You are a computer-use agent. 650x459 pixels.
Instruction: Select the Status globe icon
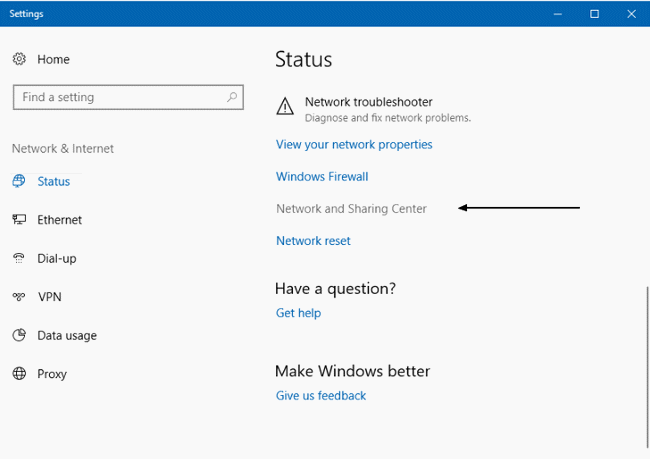(x=19, y=181)
